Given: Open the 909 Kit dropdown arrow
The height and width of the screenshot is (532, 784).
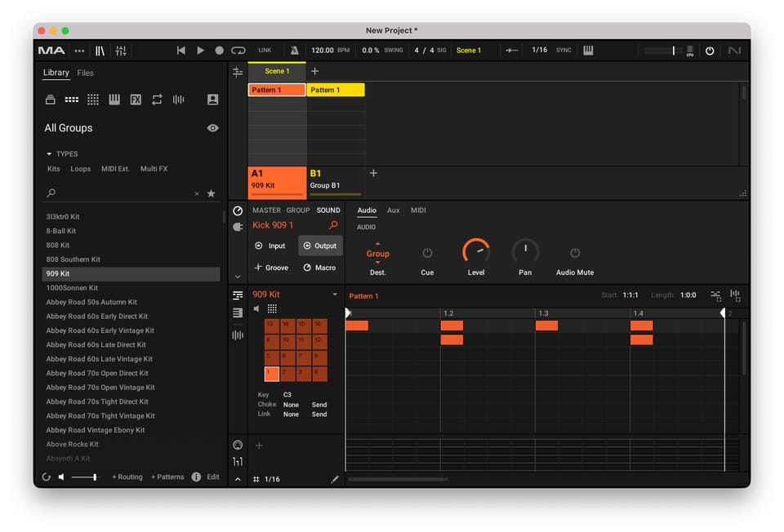Looking at the screenshot, I should click(334, 295).
